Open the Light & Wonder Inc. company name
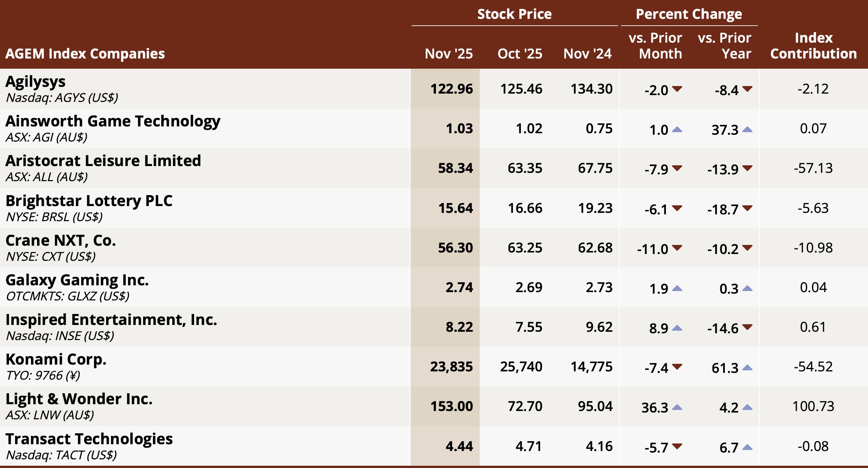 [x=79, y=399]
